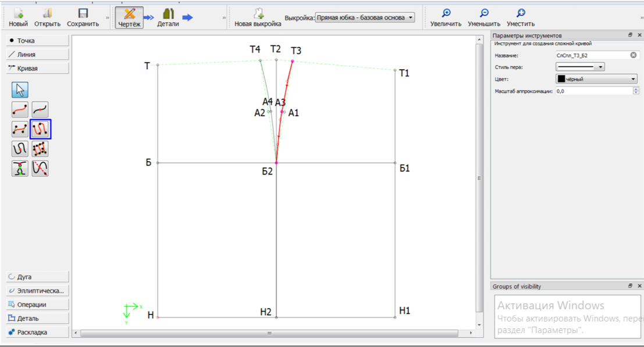Select point Н2 on the drawing
The height and width of the screenshot is (347, 644).
click(276, 317)
